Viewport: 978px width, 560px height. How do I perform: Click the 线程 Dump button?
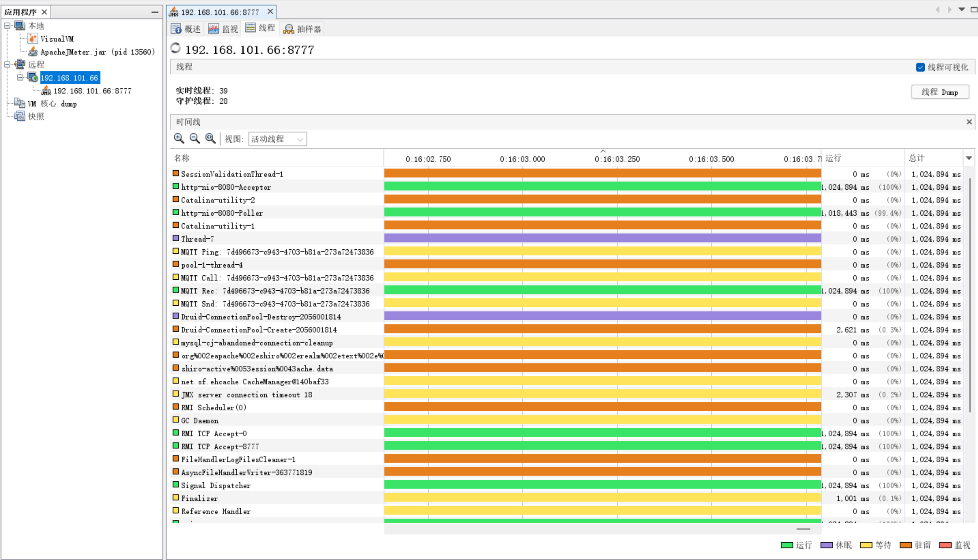click(x=939, y=92)
